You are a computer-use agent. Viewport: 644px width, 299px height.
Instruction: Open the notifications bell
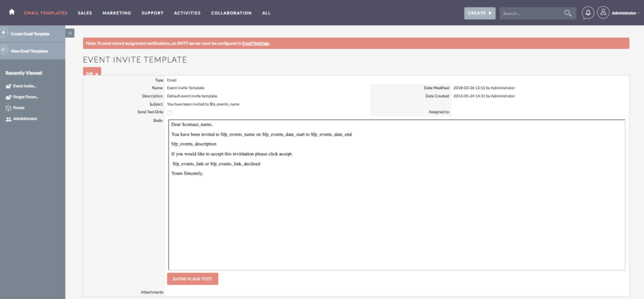coord(587,13)
